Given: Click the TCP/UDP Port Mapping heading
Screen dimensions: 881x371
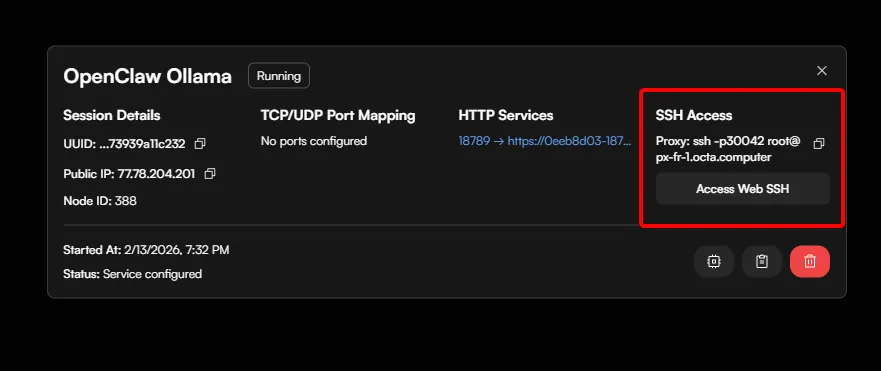Looking at the screenshot, I should (x=338, y=116).
